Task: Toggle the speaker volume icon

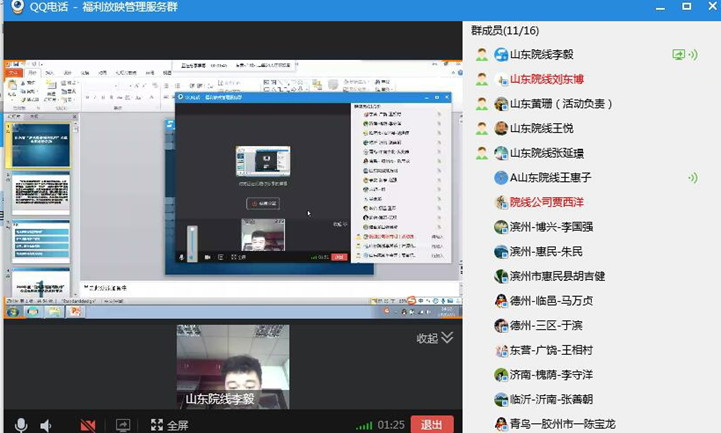Action: click(46, 425)
